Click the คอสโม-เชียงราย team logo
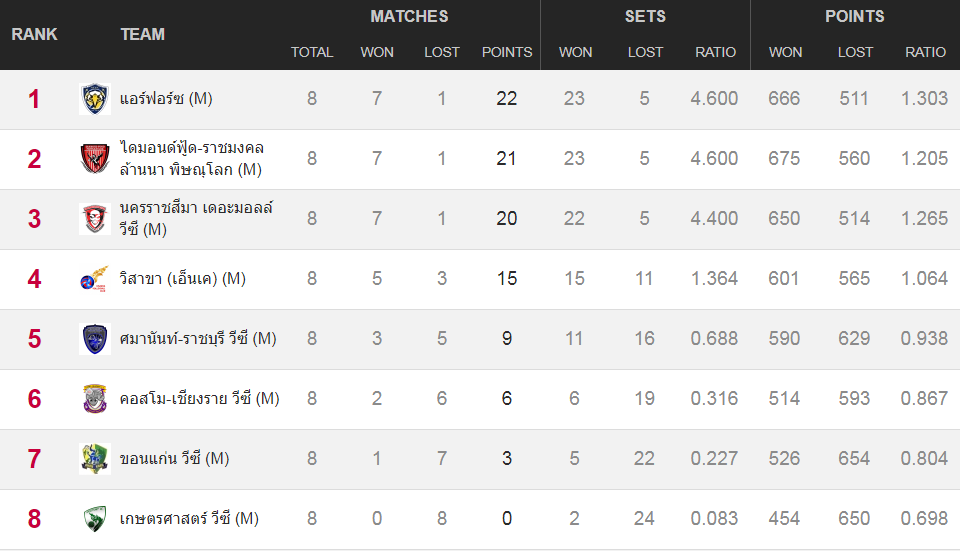The image size is (965, 551). click(x=95, y=399)
